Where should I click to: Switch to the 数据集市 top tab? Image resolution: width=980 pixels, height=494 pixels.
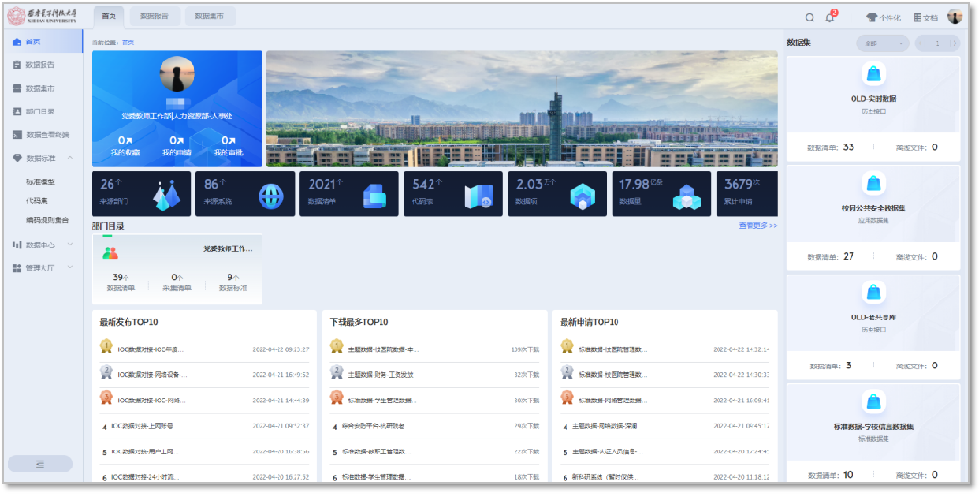210,16
